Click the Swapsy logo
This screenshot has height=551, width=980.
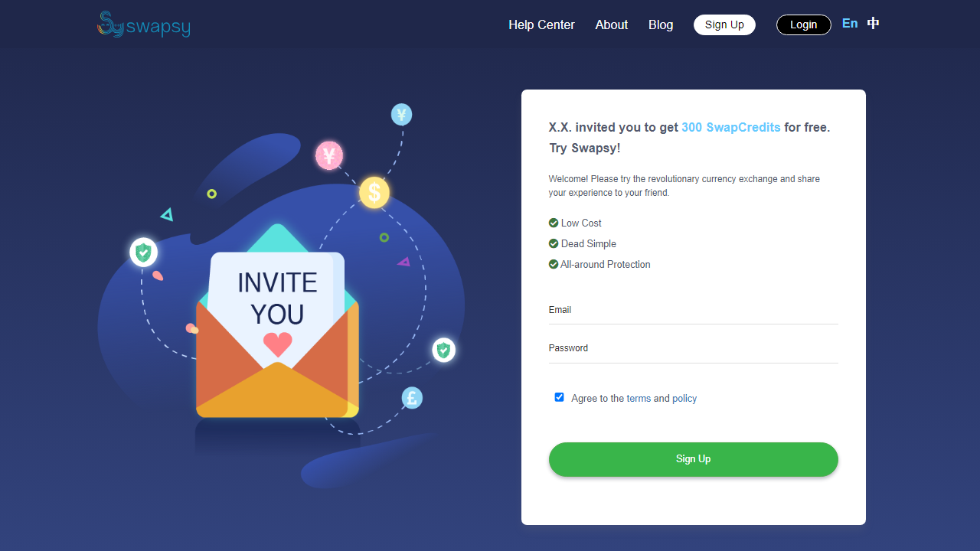(144, 24)
